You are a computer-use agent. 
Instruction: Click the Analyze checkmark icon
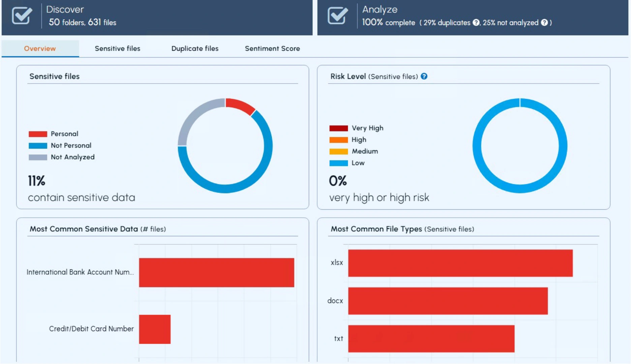tap(337, 16)
